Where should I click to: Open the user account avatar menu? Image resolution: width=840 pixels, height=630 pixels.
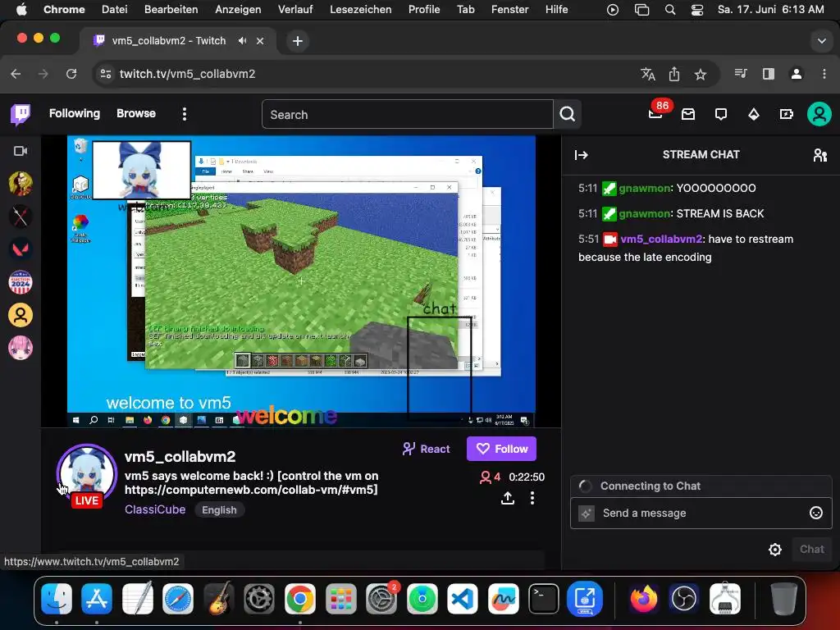click(819, 114)
